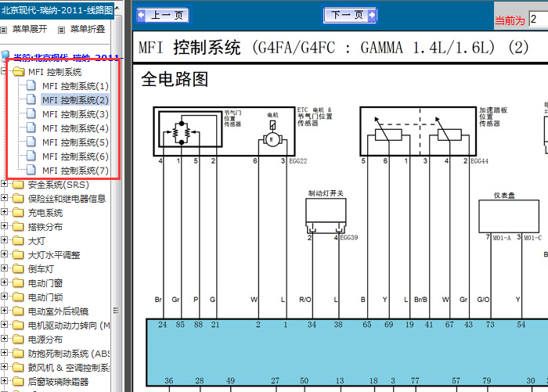Open MFI 控制系统(4) page
This screenshot has width=548, height=392.
click(x=75, y=128)
